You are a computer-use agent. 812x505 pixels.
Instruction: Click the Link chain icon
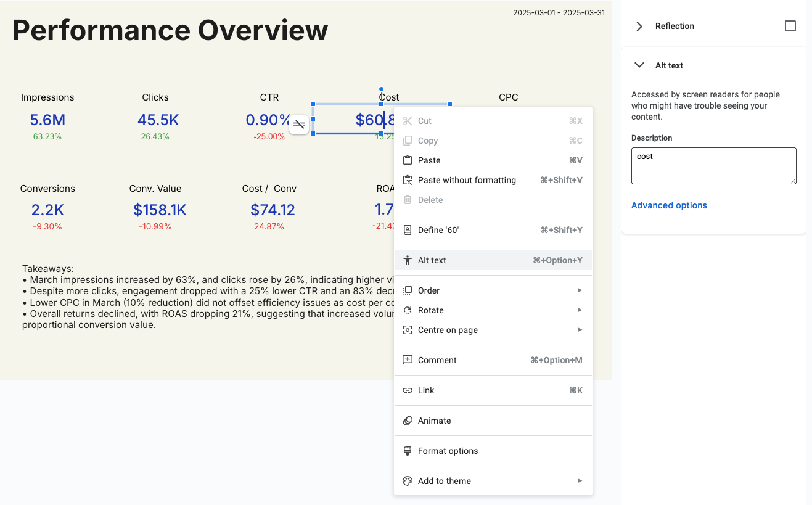point(407,390)
